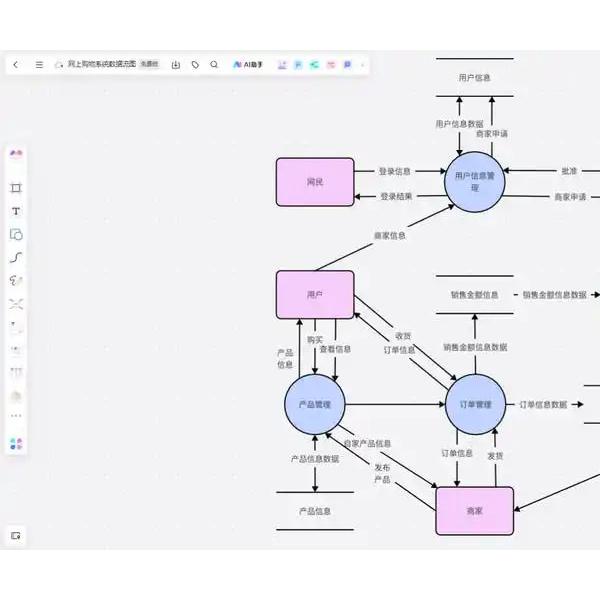Click the 登录信息 flow label
This screenshot has width=600, height=600.
(x=395, y=171)
